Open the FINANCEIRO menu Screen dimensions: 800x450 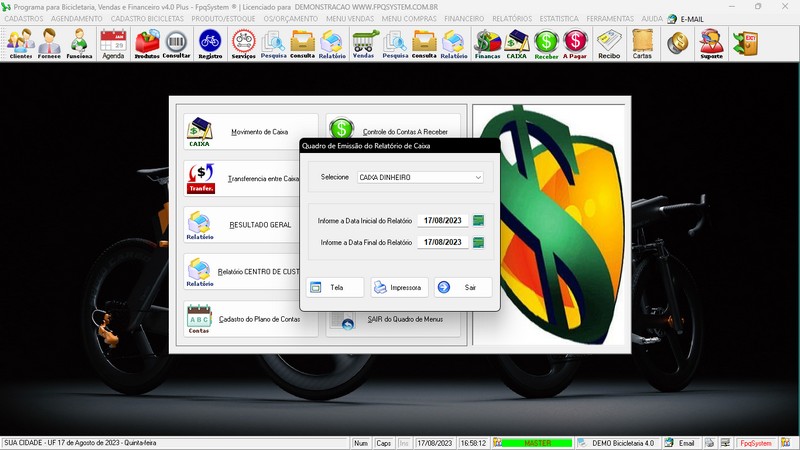[x=464, y=19]
